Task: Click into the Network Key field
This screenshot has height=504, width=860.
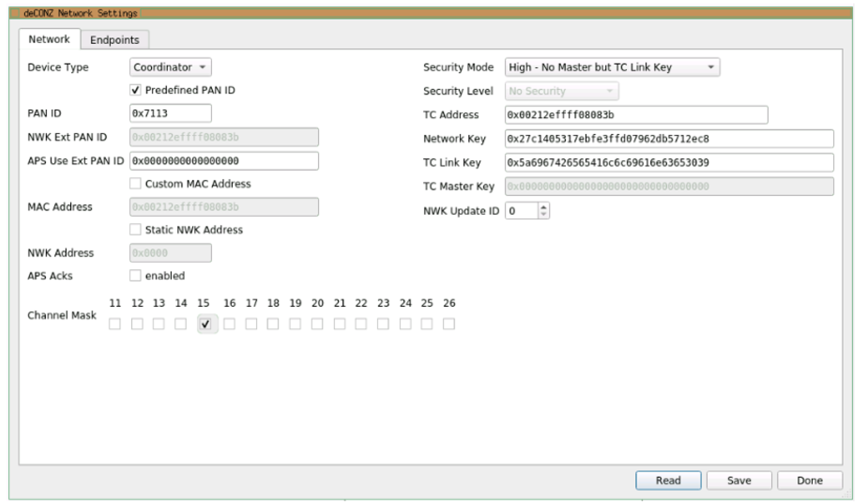Action: [669, 139]
